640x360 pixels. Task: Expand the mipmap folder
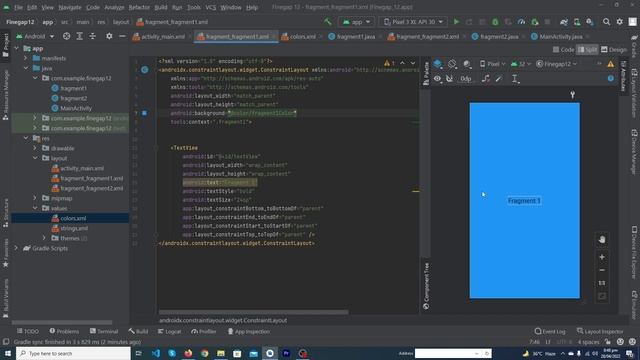35,198
